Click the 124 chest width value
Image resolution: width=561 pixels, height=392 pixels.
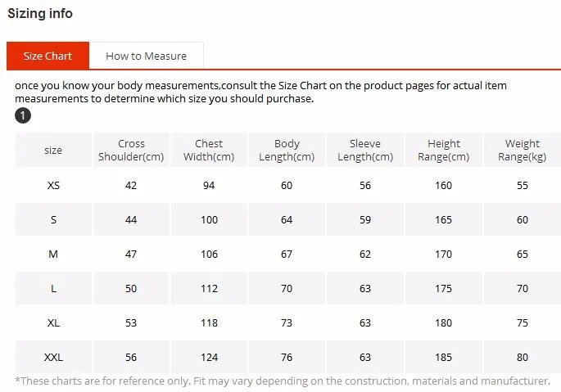209,358
